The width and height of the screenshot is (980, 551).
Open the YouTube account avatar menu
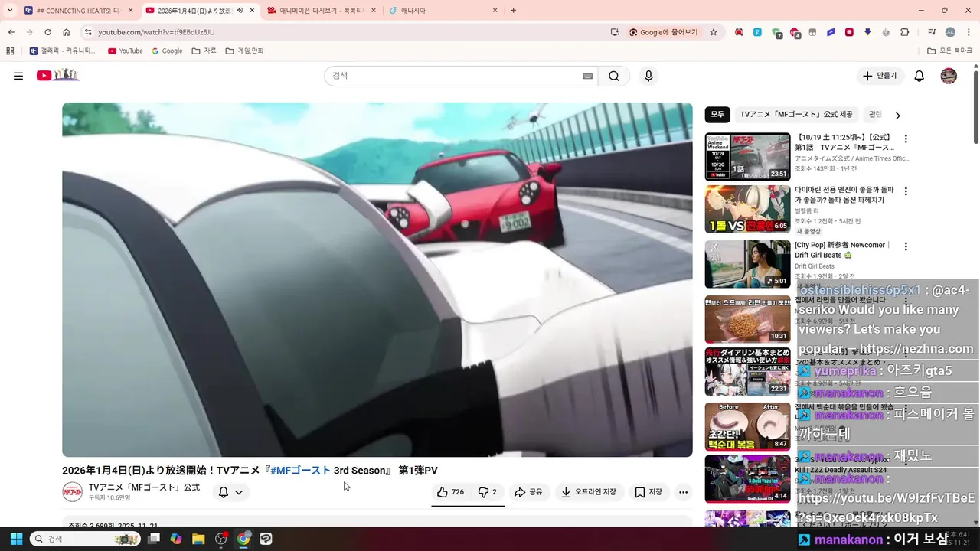949,76
